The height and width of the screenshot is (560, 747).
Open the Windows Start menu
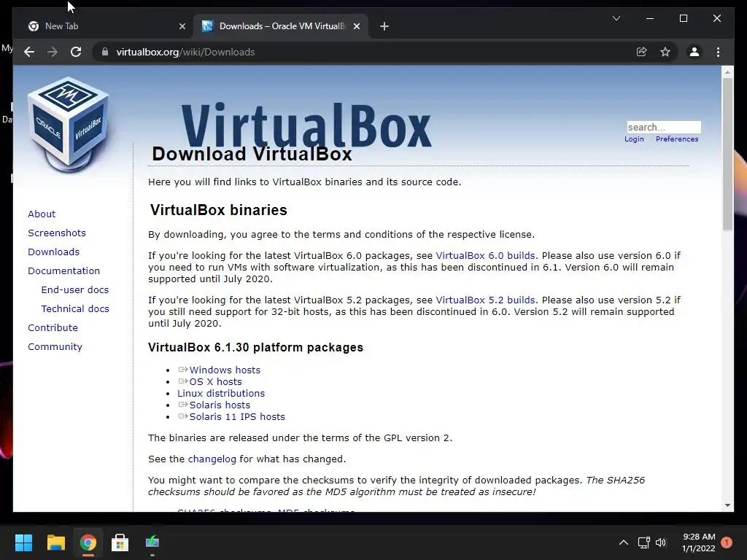pos(23,542)
